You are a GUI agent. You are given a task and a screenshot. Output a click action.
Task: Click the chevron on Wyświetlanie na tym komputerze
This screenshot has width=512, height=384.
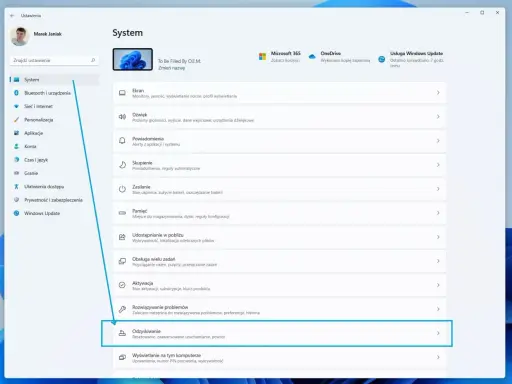click(x=438, y=357)
